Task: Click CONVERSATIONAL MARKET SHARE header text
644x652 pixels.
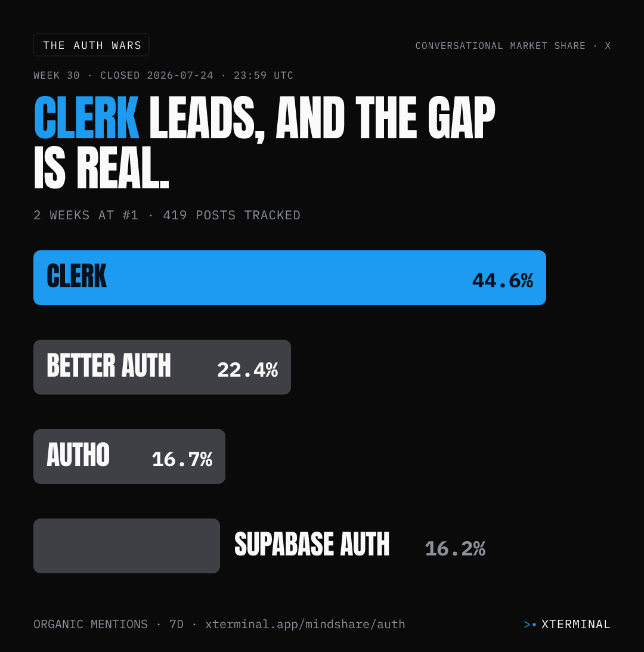Action: (x=500, y=46)
